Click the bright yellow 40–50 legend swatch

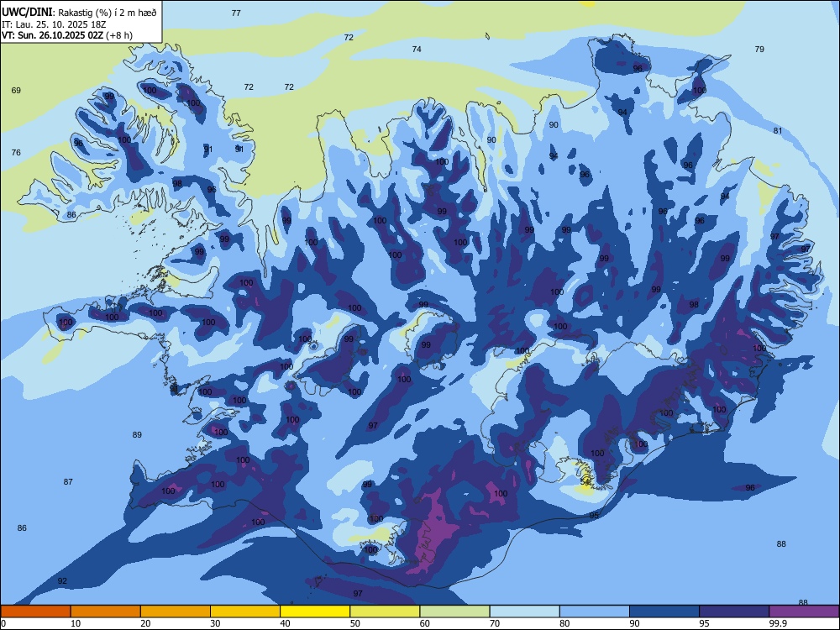pos(315,612)
